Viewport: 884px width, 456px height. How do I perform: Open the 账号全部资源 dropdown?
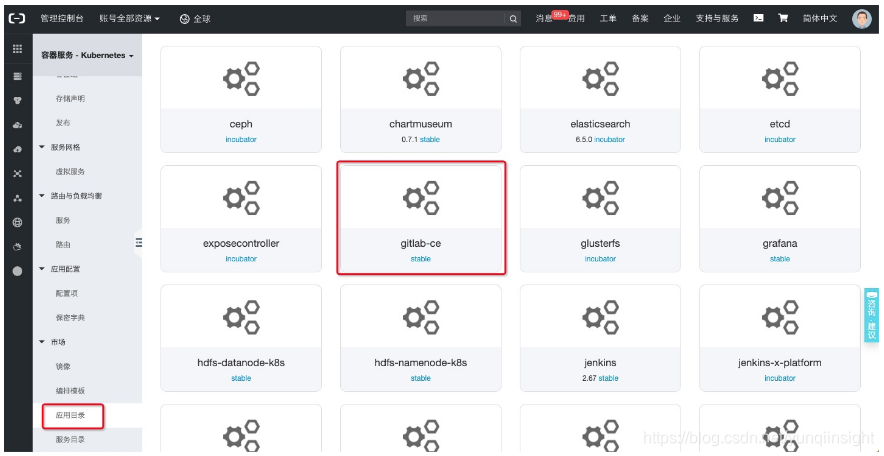point(130,19)
